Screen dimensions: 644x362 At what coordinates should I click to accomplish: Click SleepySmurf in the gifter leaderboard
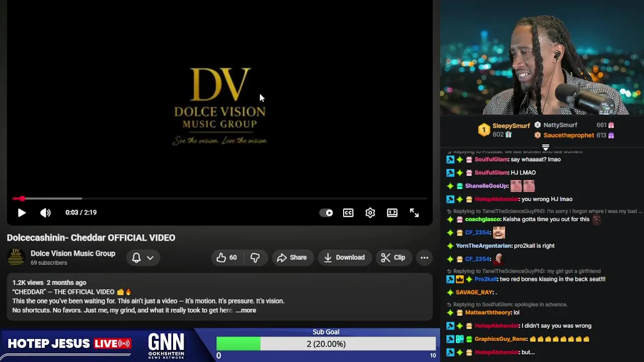tap(511, 126)
